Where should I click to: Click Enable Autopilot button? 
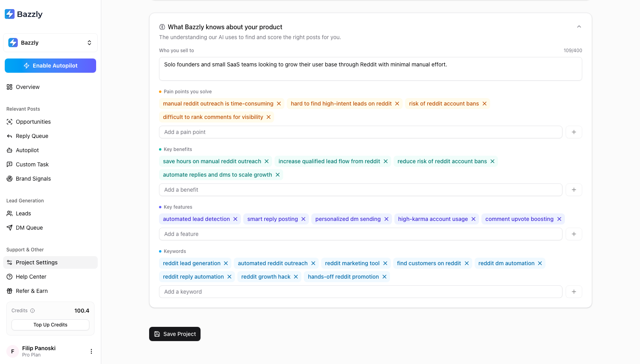50,66
